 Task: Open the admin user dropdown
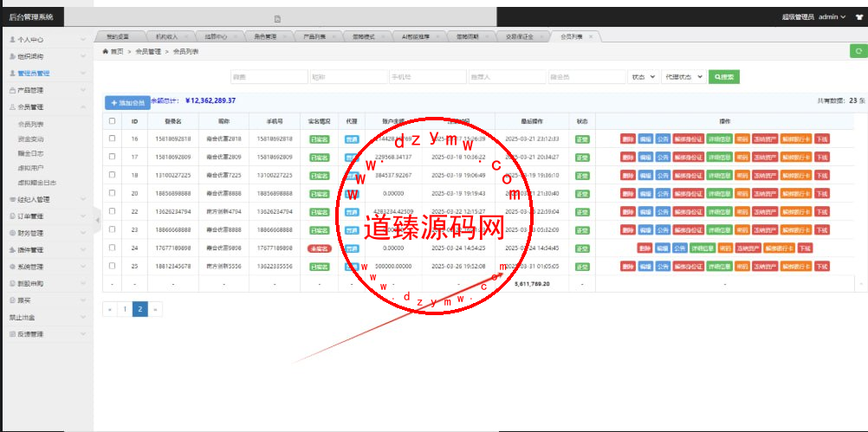[x=832, y=17]
